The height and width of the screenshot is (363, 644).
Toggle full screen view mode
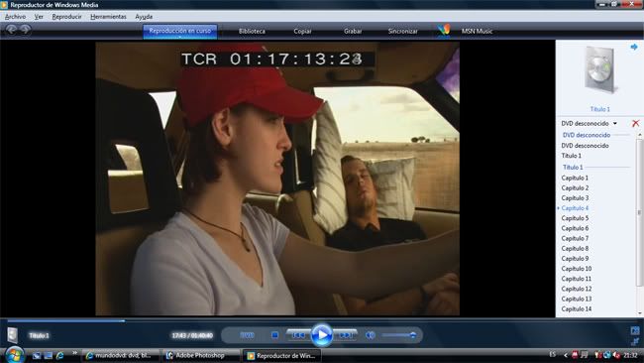tap(634, 331)
